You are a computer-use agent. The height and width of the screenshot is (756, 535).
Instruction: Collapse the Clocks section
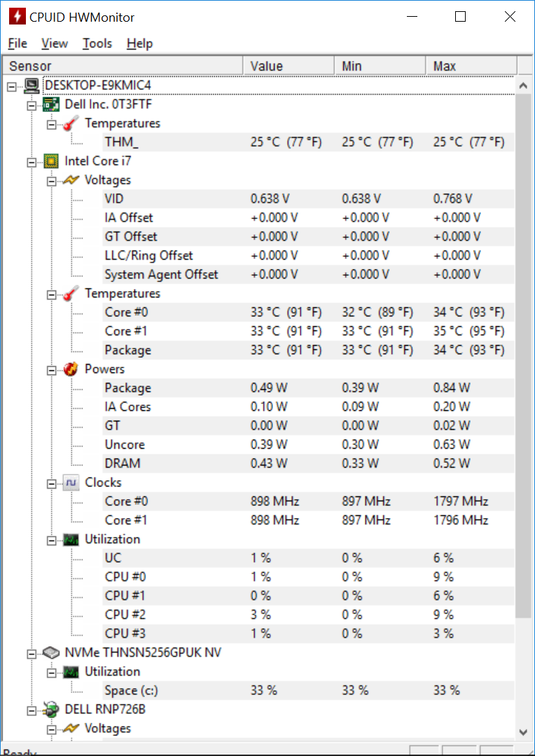tap(52, 483)
